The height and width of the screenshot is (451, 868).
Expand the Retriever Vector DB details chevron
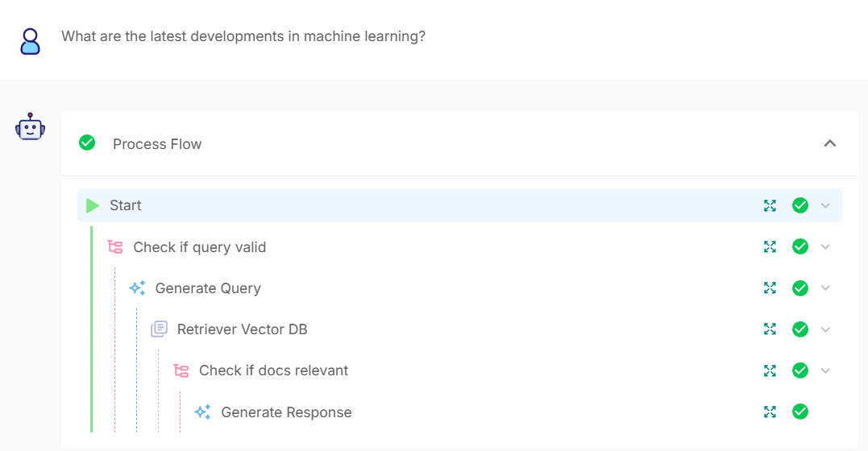pyautogui.click(x=825, y=329)
